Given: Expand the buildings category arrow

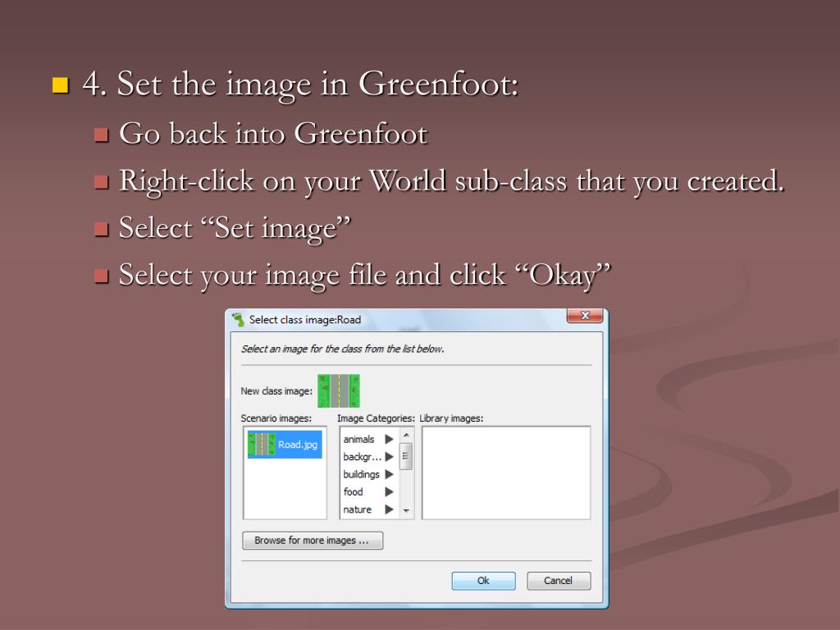Looking at the screenshot, I should tap(389, 475).
